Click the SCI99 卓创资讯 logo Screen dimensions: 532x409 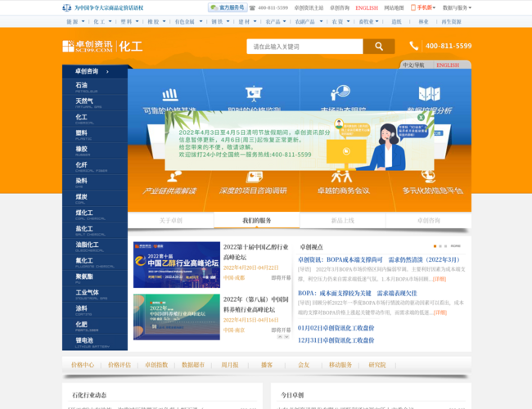pyautogui.click(x=88, y=47)
